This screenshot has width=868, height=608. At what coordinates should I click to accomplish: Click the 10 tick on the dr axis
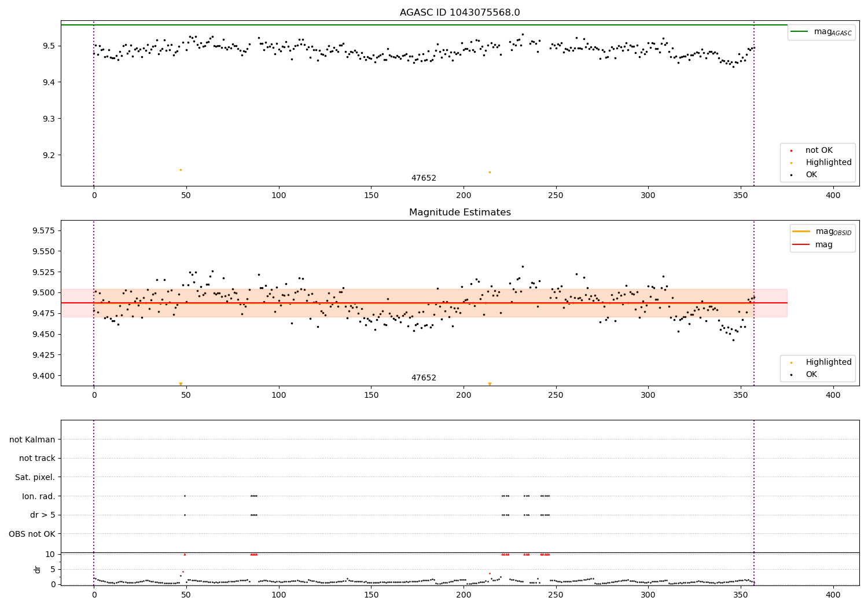coord(50,555)
